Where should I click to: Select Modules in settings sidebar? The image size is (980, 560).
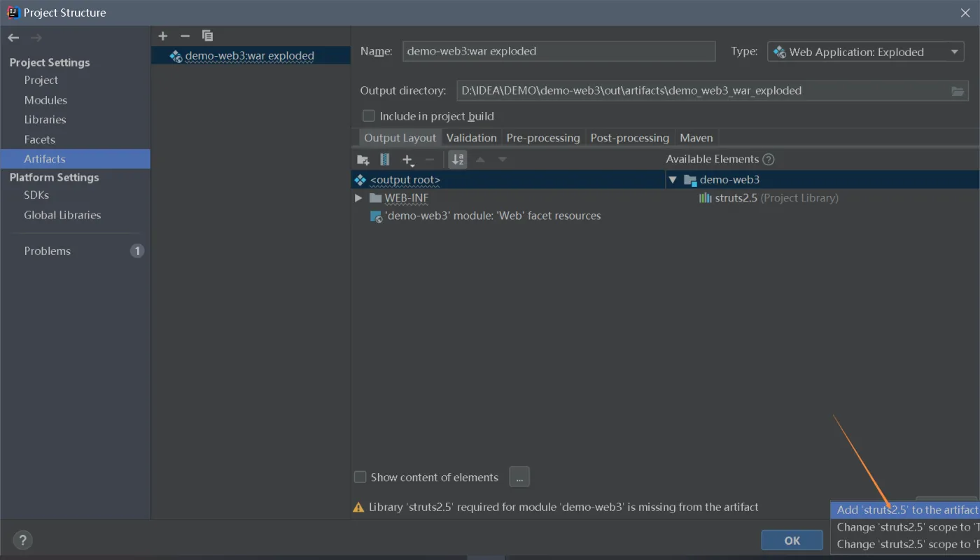click(45, 100)
